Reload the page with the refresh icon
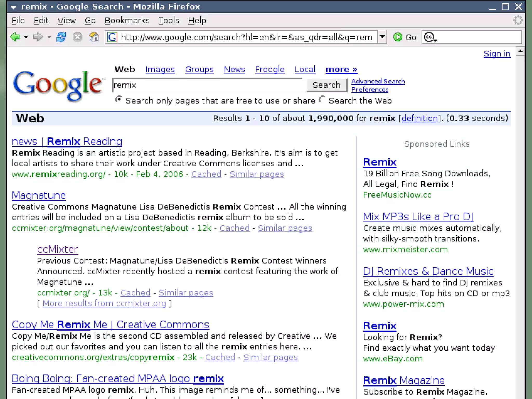 click(x=61, y=37)
